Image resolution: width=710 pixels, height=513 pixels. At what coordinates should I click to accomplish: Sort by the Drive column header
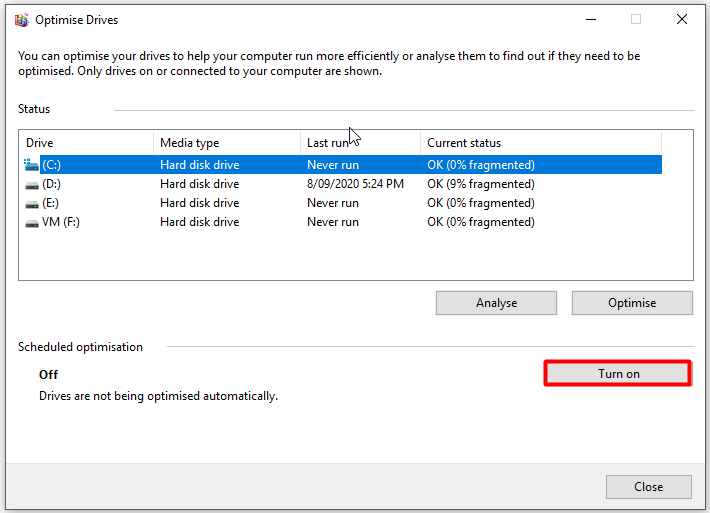click(x=86, y=143)
